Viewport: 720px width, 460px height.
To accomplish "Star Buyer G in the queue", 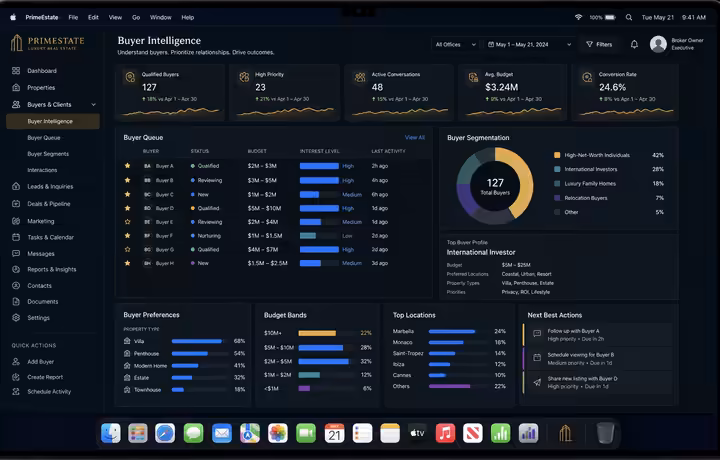I will pyautogui.click(x=128, y=249).
